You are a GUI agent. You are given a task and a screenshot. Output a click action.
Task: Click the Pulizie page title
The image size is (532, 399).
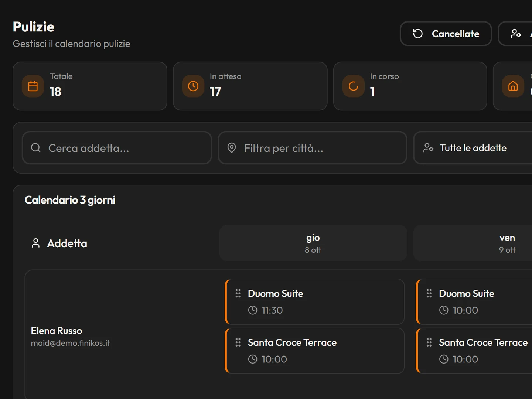tap(34, 27)
